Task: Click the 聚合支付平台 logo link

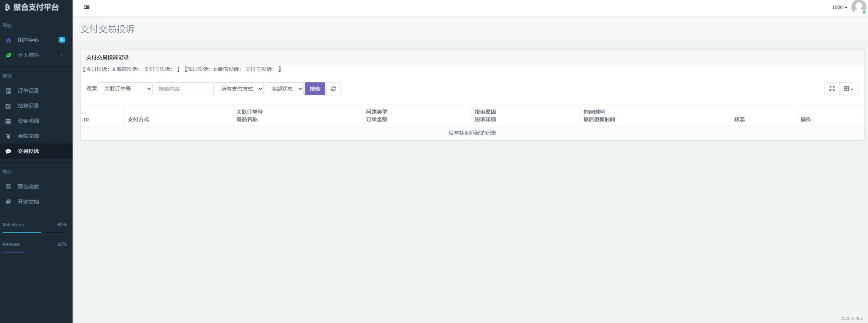Action: pyautogui.click(x=32, y=7)
